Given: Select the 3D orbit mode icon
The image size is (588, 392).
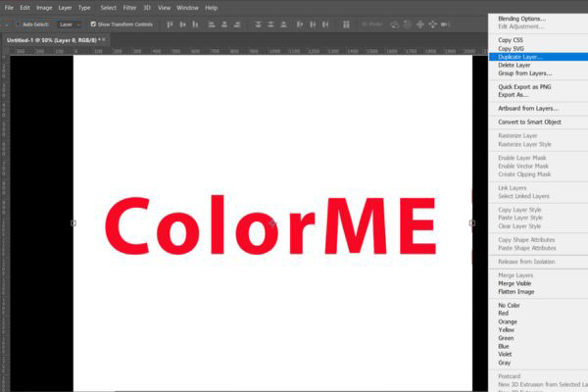Looking at the screenshot, I should tap(395, 24).
